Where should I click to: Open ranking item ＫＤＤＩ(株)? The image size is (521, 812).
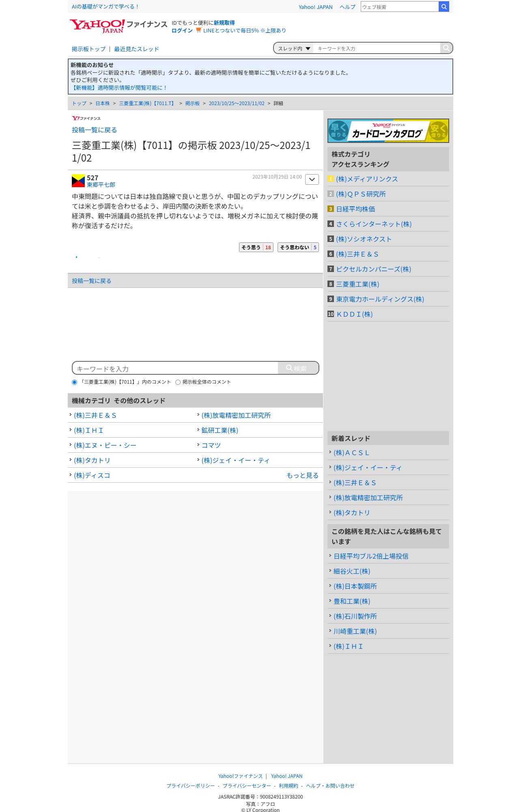[x=354, y=314]
